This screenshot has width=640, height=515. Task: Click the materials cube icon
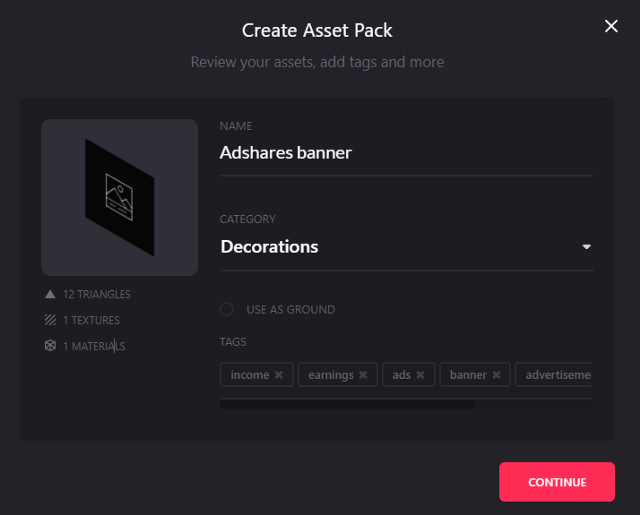[x=50, y=346]
